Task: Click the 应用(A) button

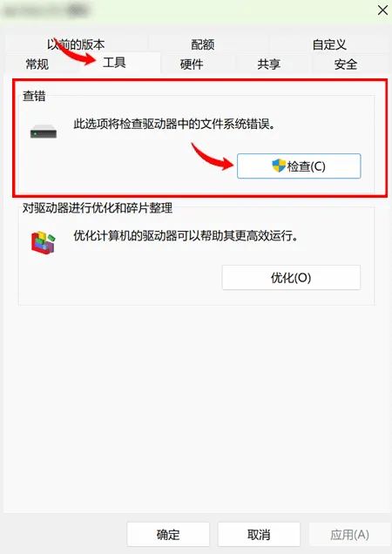Action: click(349, 534)
